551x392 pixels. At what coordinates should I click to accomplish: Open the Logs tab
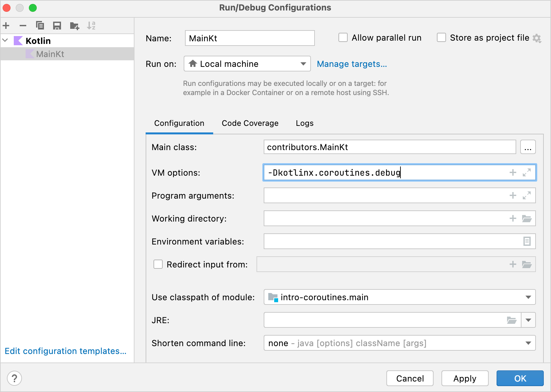304,123
